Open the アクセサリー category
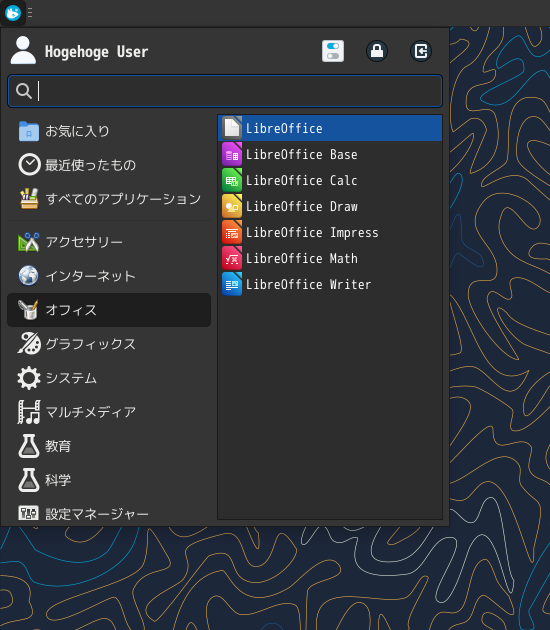This screenshot has width=550, height=630. (x=109, y=242)
